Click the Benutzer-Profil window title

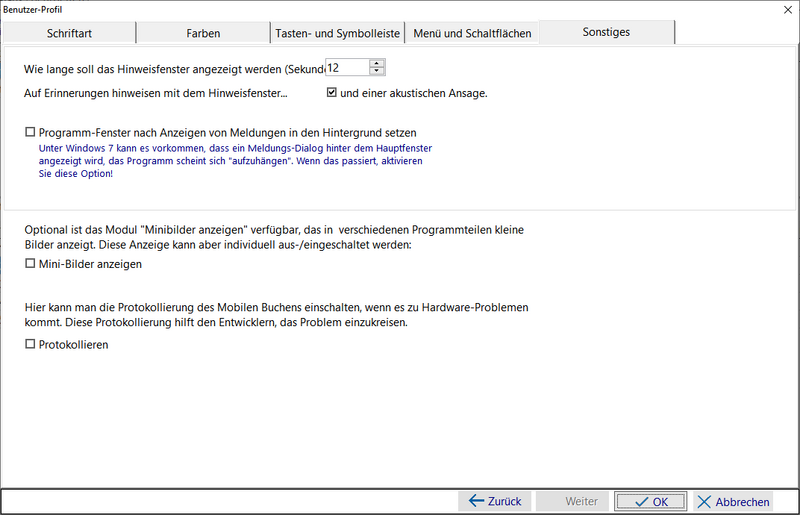pos(33,6)
